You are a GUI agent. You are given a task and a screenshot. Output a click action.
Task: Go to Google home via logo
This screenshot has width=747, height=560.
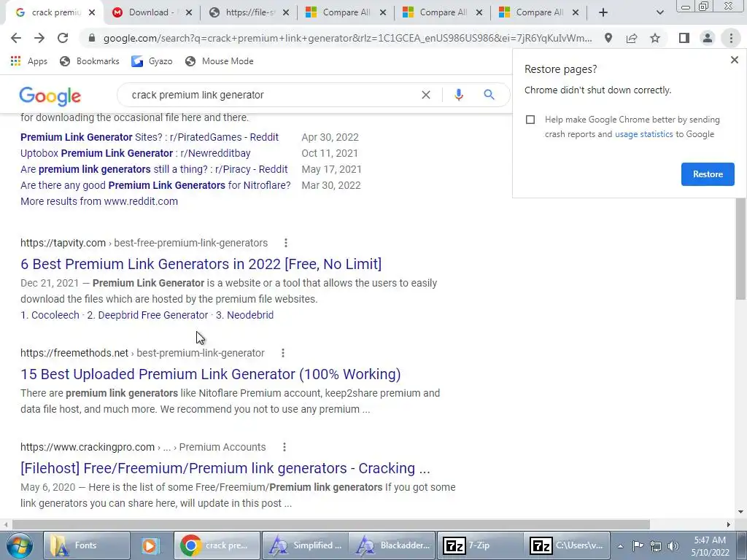point(50,96)
